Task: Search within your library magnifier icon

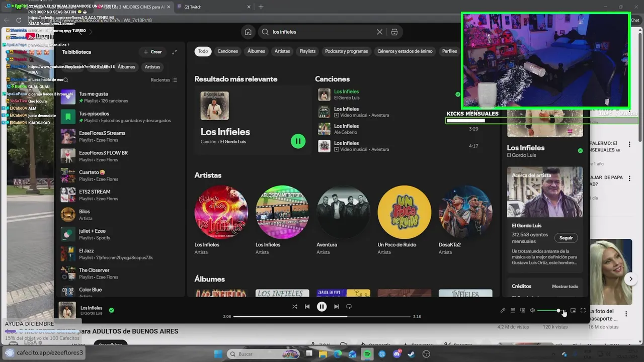Action: click(66, 80)
